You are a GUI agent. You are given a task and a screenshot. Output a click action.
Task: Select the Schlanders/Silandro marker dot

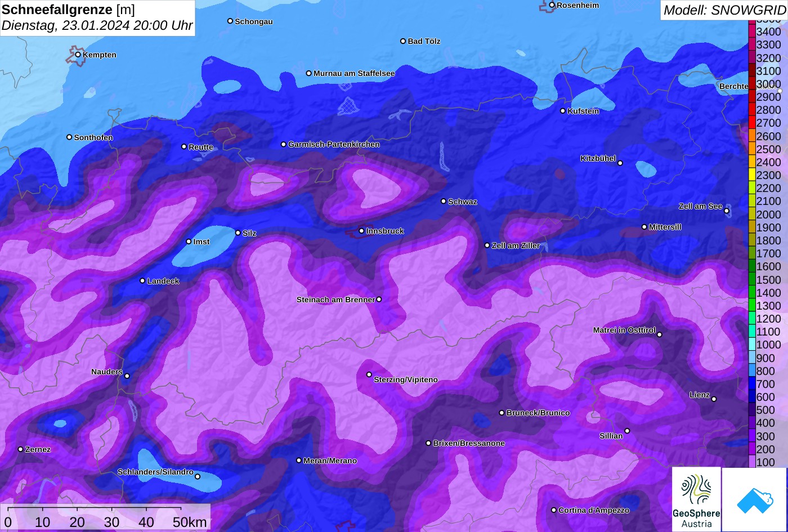click(197, 477)
